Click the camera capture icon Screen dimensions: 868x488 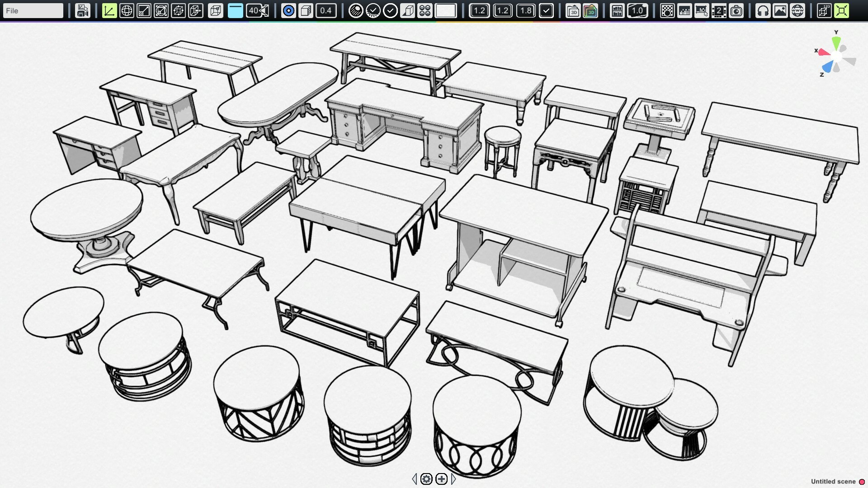736,10
